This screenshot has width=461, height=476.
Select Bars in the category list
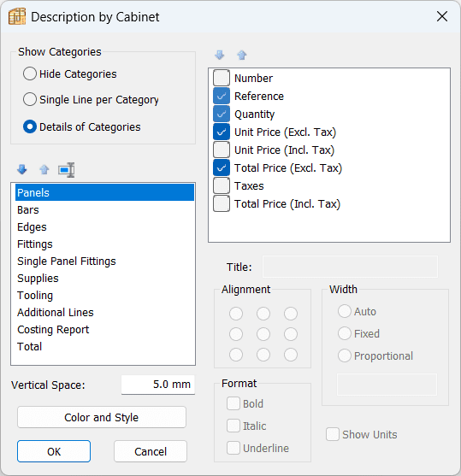[104, 209]
